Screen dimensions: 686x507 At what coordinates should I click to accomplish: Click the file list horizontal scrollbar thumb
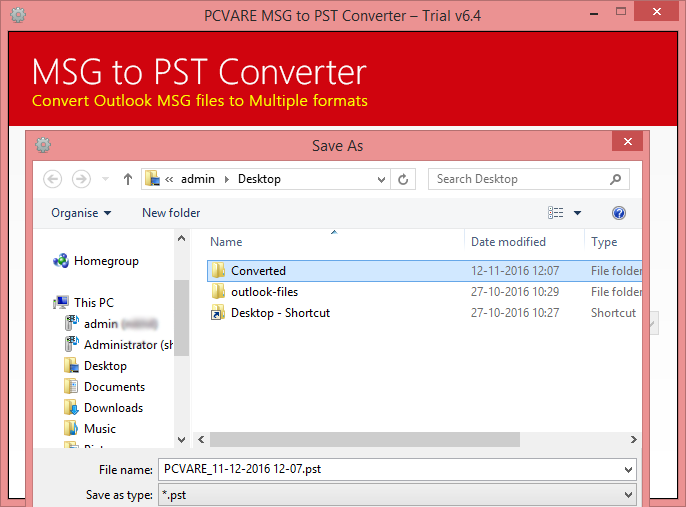(365, 440)
